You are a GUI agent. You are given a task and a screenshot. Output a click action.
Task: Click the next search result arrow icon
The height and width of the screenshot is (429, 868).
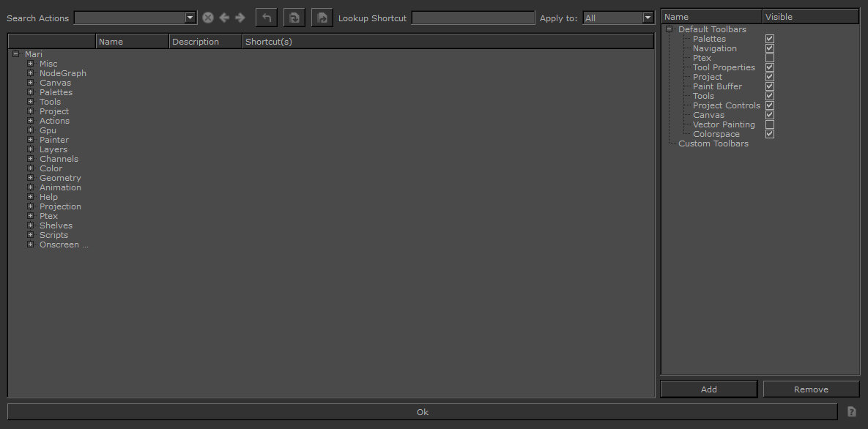[240, 17]
